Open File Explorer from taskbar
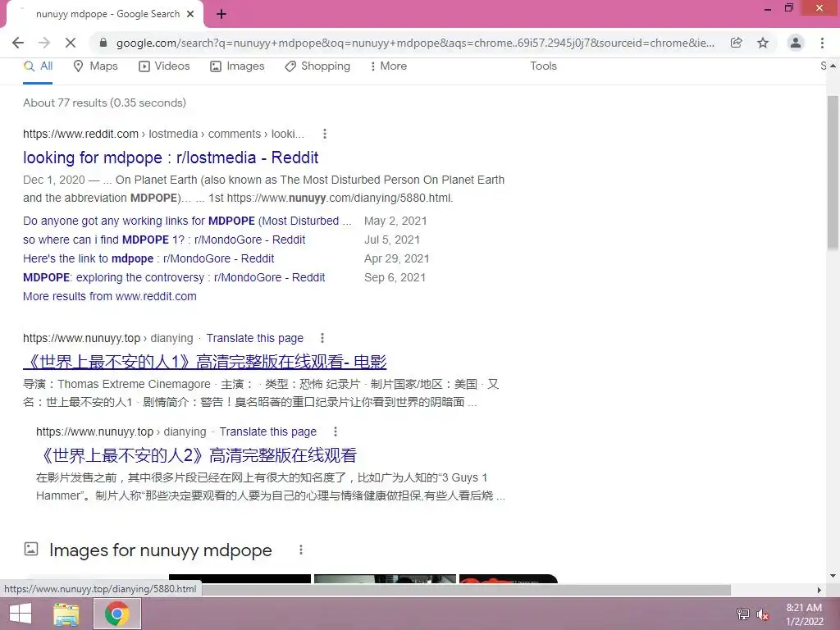840x630 pixels. (x=66, y=614)
